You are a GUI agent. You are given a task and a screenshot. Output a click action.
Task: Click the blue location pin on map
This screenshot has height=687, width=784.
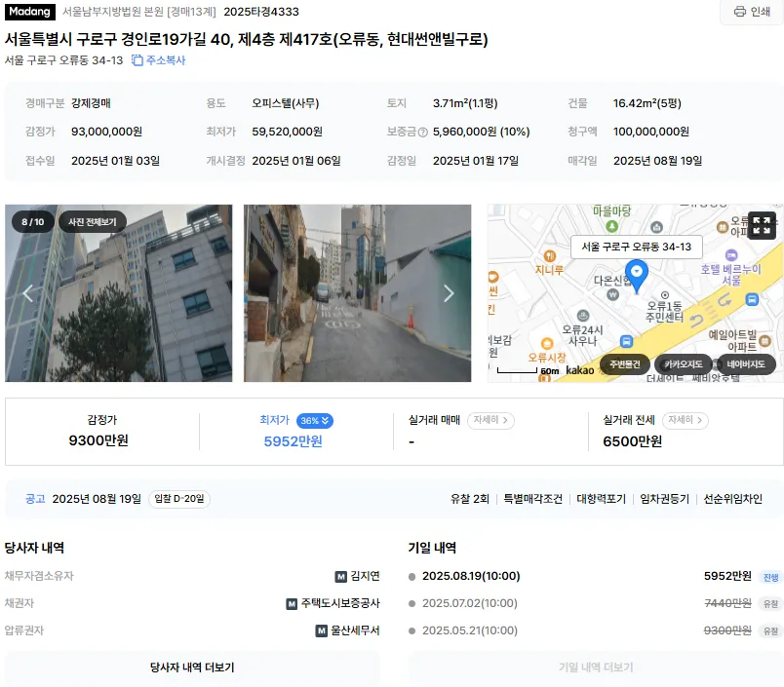point(637,276)
